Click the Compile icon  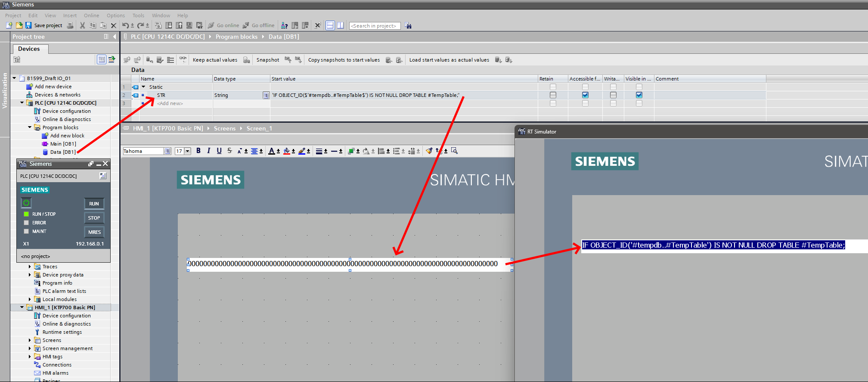(x=158, y=25)
